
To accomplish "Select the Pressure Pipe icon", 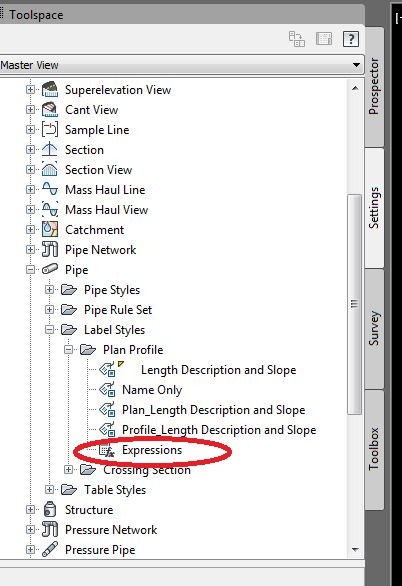I will click(50, 549).
